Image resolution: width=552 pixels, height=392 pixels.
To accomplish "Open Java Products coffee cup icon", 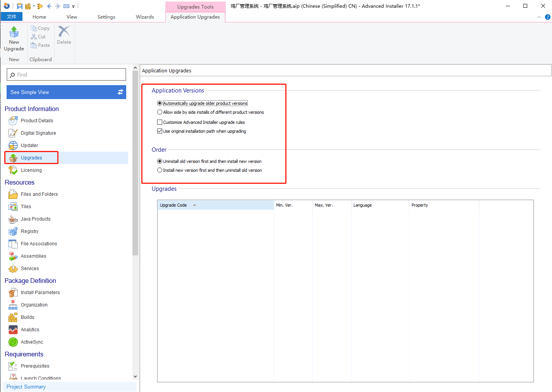I will (13, 219).
